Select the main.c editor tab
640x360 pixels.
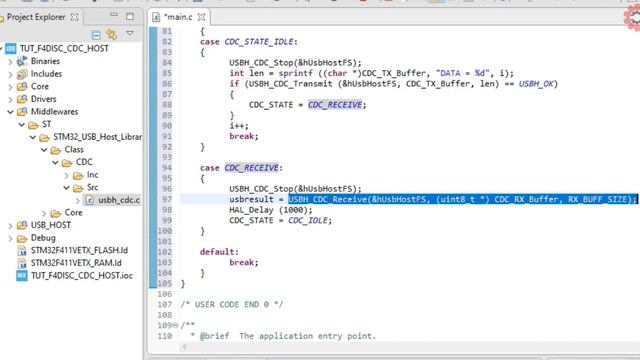click(x=178, y=17)
